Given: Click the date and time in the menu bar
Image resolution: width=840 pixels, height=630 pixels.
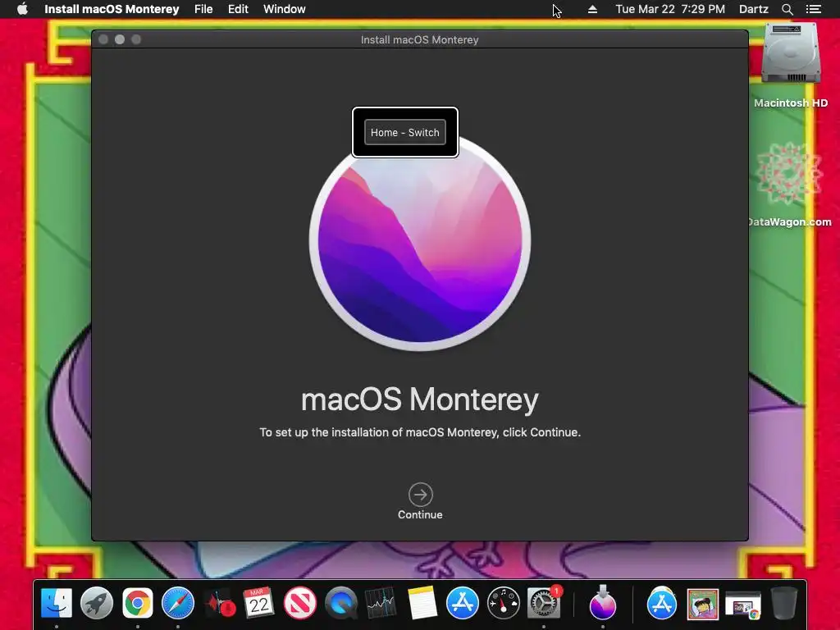Looking at the screenshot, I should click(670, 9).
